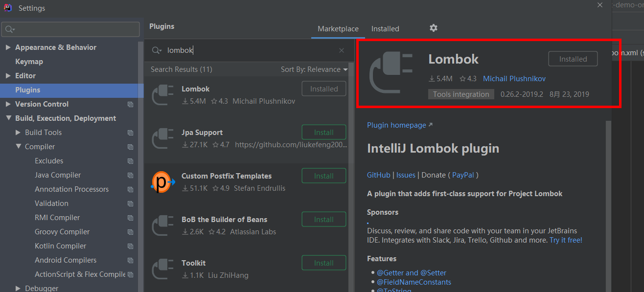The width and height of the screenshot is (644, 292).
Task: Click the Toolkit plugin icon
Action: tap(162, 268)
